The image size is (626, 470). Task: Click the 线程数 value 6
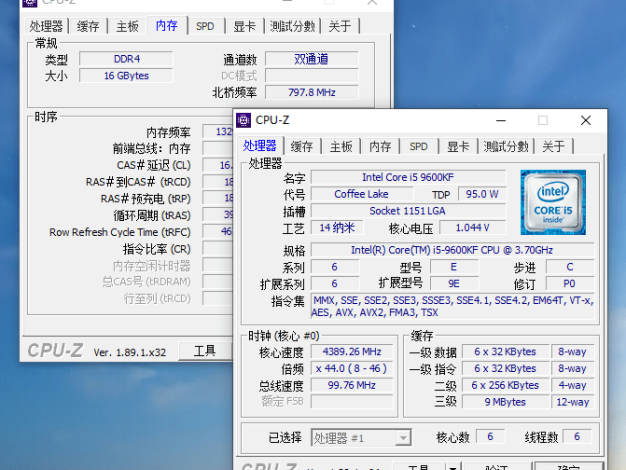577,437
